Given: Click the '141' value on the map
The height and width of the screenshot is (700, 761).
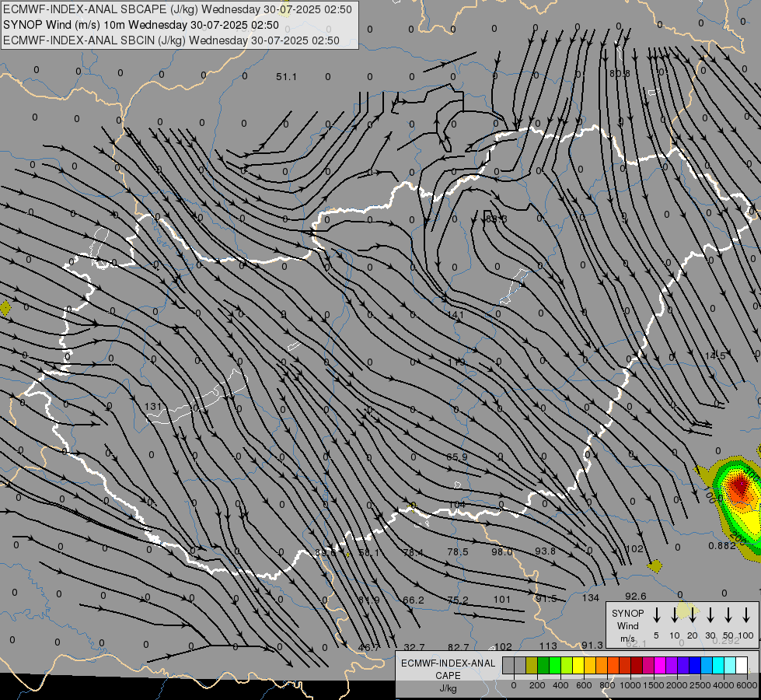Looking at the screenshot, I should tap(456, 315).
